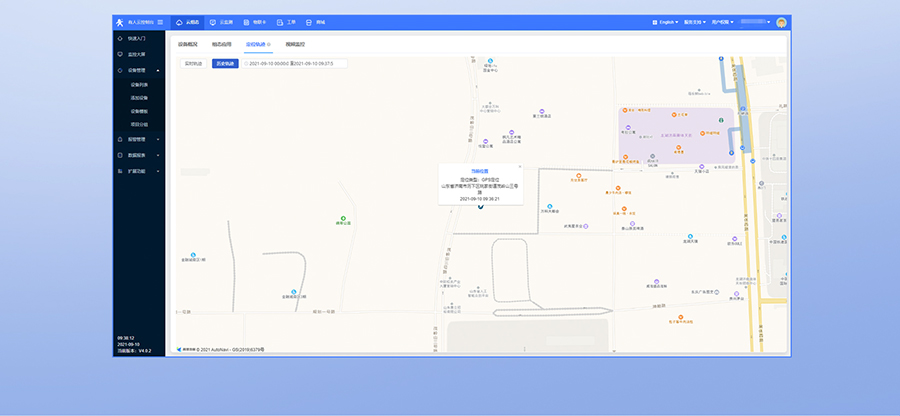Click the history date range input field
This screenshot has height=416, width=900.
pos(295,63)
